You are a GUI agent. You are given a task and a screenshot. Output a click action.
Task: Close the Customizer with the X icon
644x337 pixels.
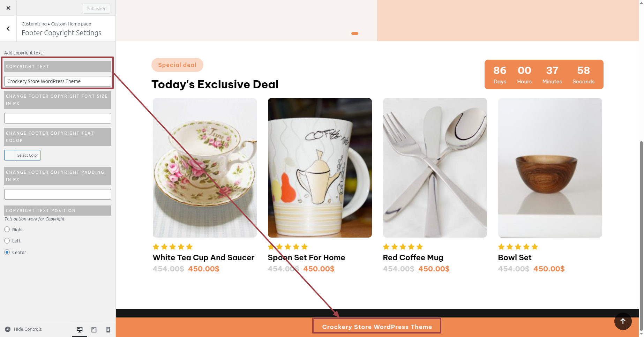tap(8, 8)
